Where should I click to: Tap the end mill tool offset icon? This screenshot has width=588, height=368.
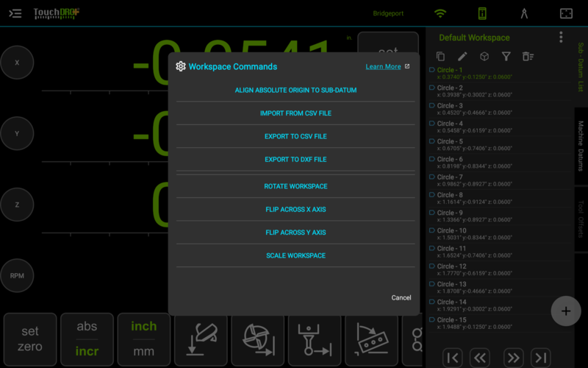(258, 340)
